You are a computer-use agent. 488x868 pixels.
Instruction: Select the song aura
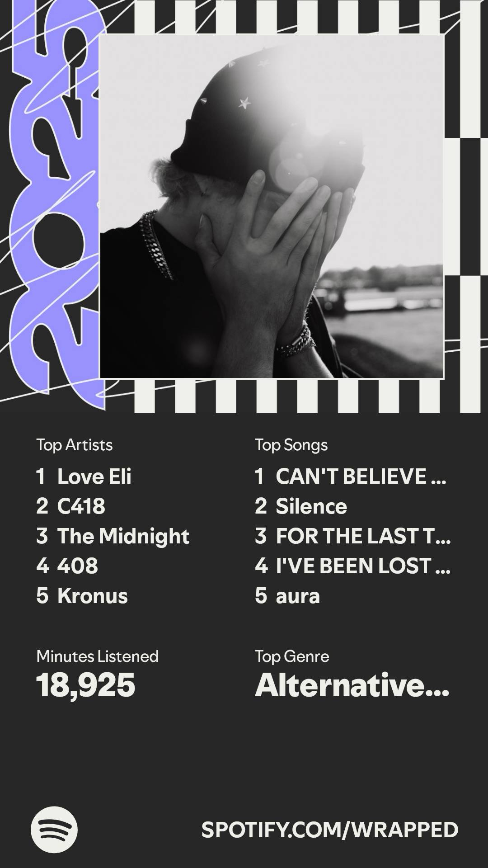tap(298, 596)
